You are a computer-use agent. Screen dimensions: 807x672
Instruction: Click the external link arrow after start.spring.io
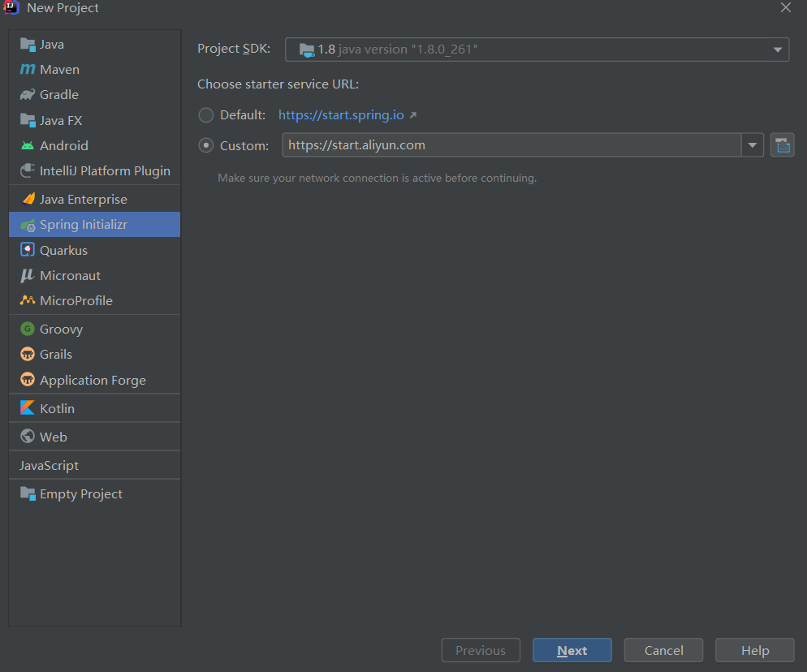pos(412,115)
